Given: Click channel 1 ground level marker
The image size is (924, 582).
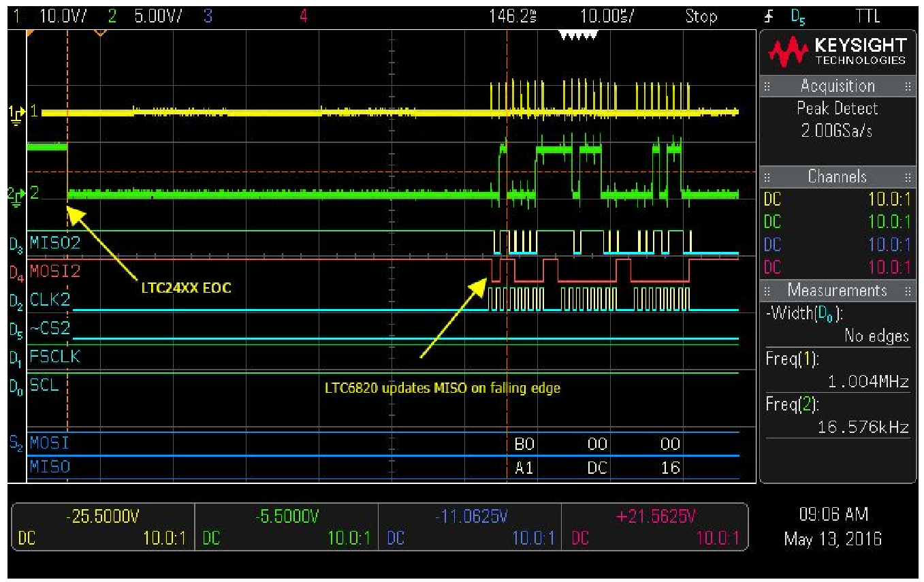Looking at the screenshot, I should click(16, 112).
